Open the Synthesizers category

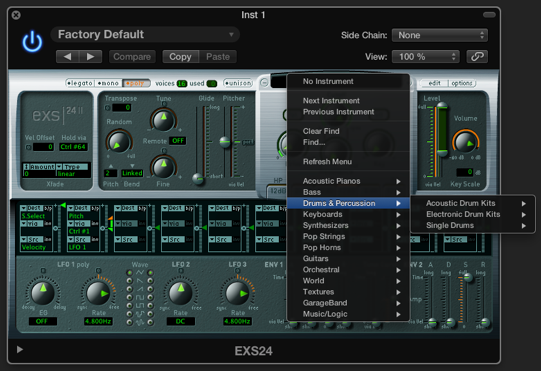click(348, 225)
